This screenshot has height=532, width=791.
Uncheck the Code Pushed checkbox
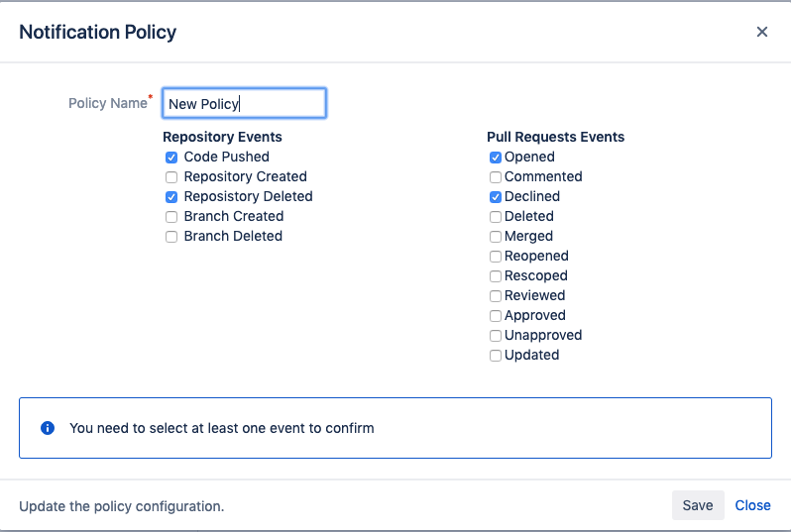click(x=171, y=158)
